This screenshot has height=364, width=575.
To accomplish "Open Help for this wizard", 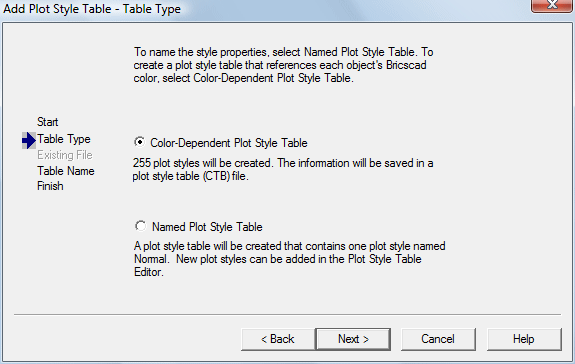I will 524,339.
